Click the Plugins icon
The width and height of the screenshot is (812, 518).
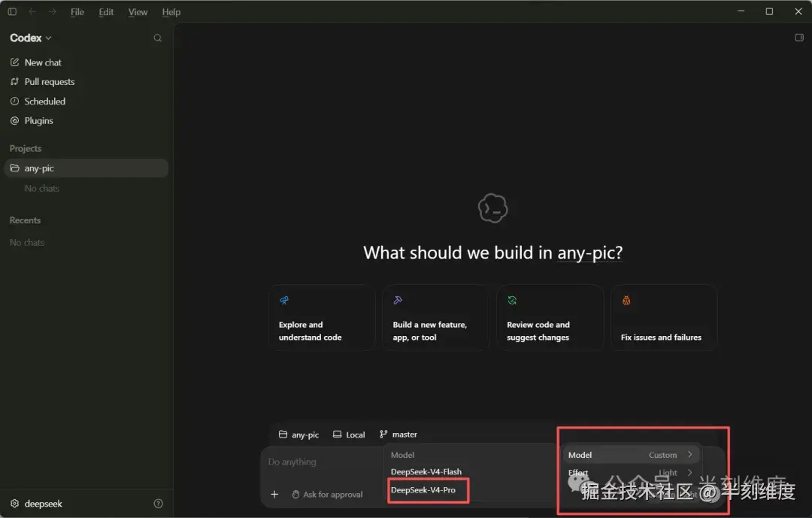[x=14, y=121]
